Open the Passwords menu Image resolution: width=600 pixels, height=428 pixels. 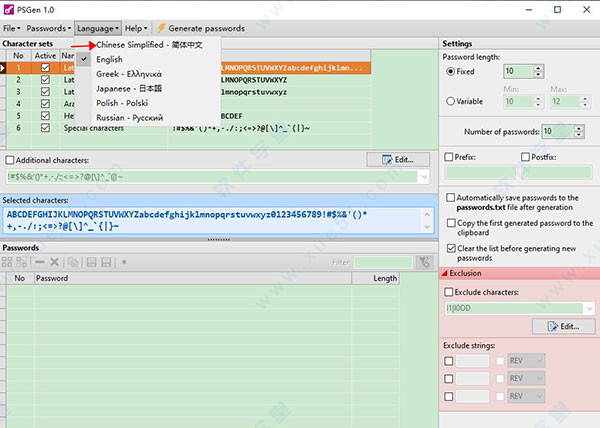(48, 28)
